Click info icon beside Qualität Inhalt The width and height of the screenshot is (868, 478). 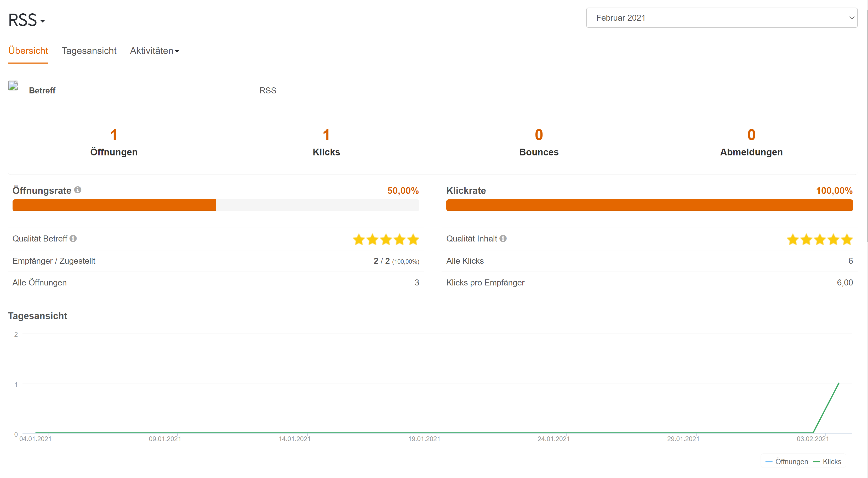tap(503, 239)
